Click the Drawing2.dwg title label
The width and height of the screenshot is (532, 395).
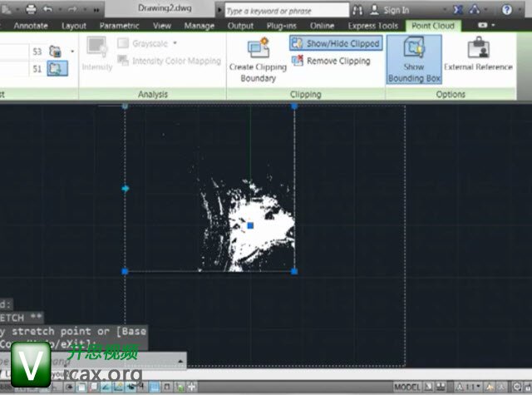[x=165, y=7]
